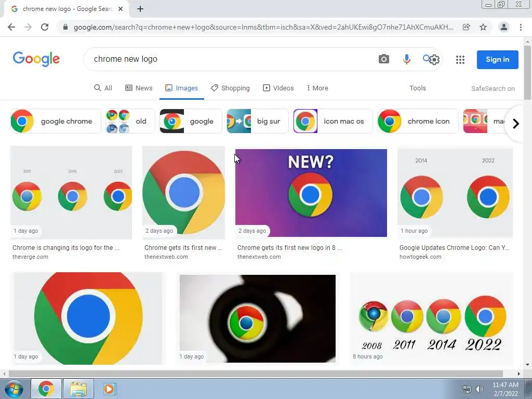Open the large Chrome logo close-up thumbnail
The height and width of the screenshot is (399, 532).
pos(183,193)
